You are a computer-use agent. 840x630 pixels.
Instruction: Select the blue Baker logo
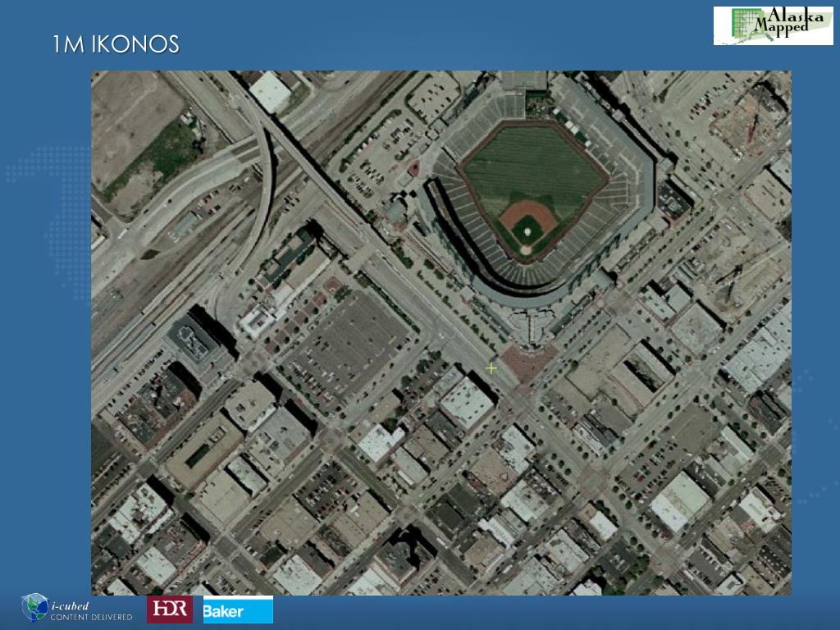pos(238,609)
